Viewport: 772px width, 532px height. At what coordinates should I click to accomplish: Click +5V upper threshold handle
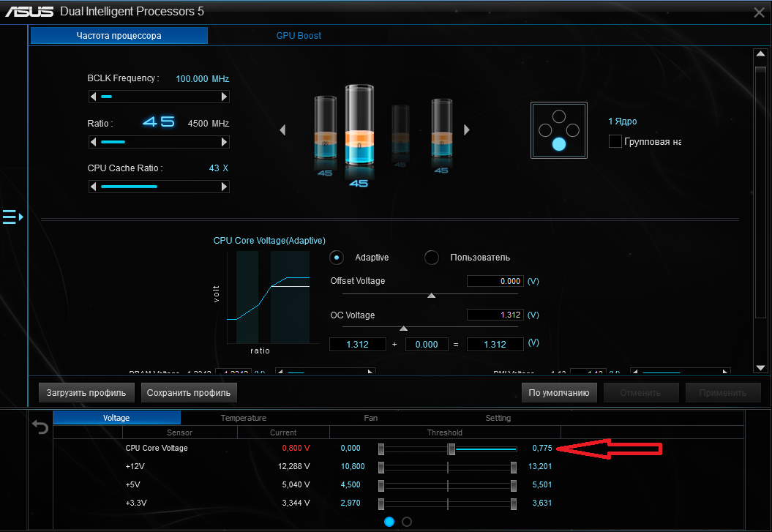[514, 485]
